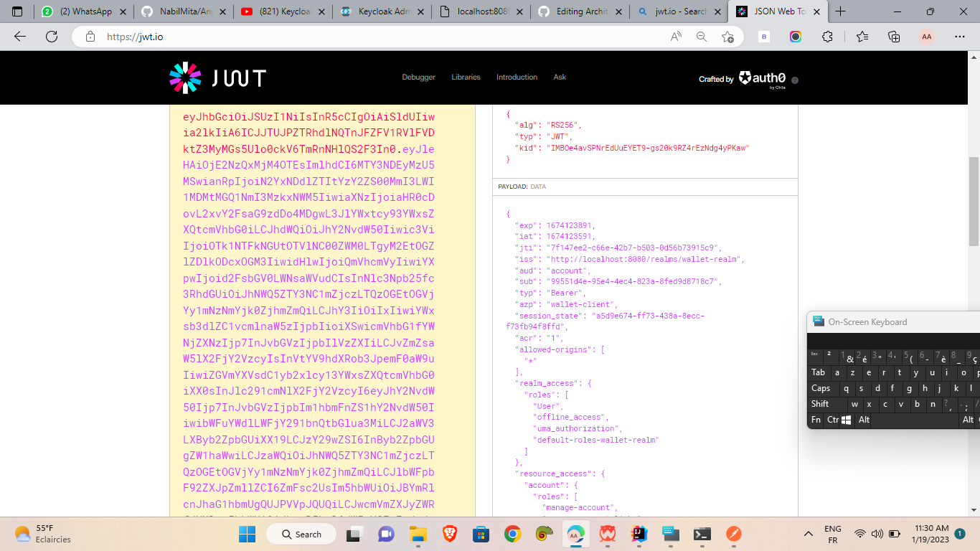The width and height of the screenshot is (980, 551).
Task: Click the AA browser profile avatar
Action: (926, 36)
